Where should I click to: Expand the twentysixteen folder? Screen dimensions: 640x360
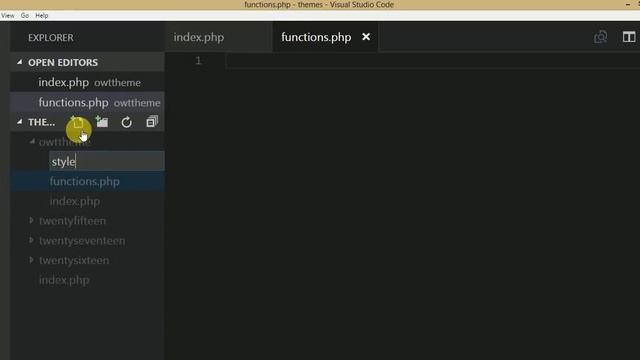pos(31,260)
